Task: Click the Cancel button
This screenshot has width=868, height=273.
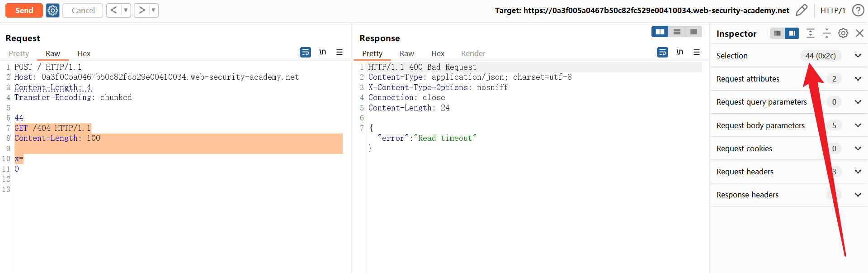Action: coord(83,10)
